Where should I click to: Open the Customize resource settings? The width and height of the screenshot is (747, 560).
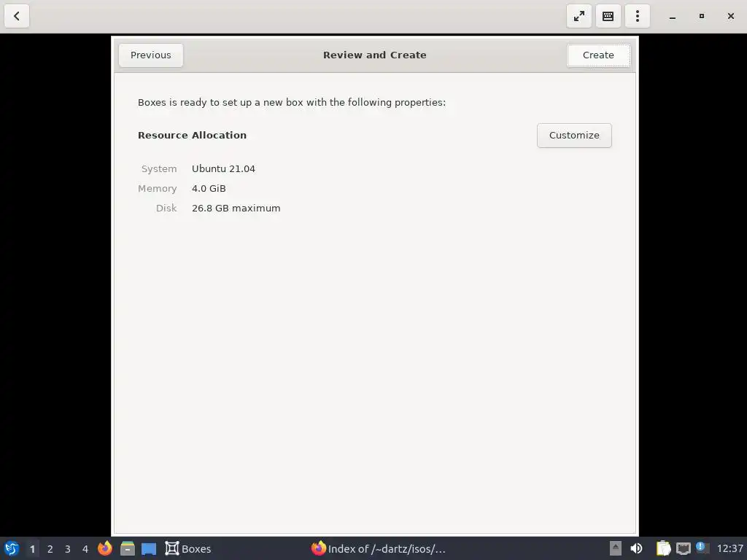(574, 135)
